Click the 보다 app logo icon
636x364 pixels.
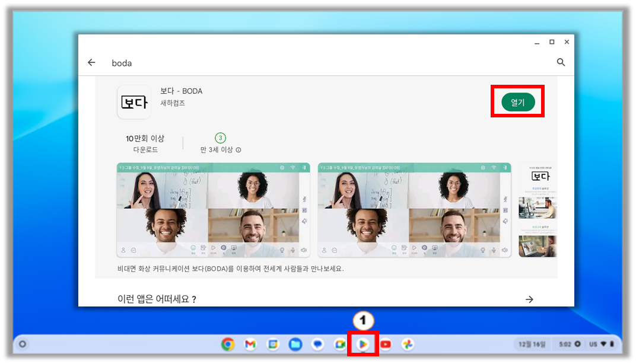[134, 102]
